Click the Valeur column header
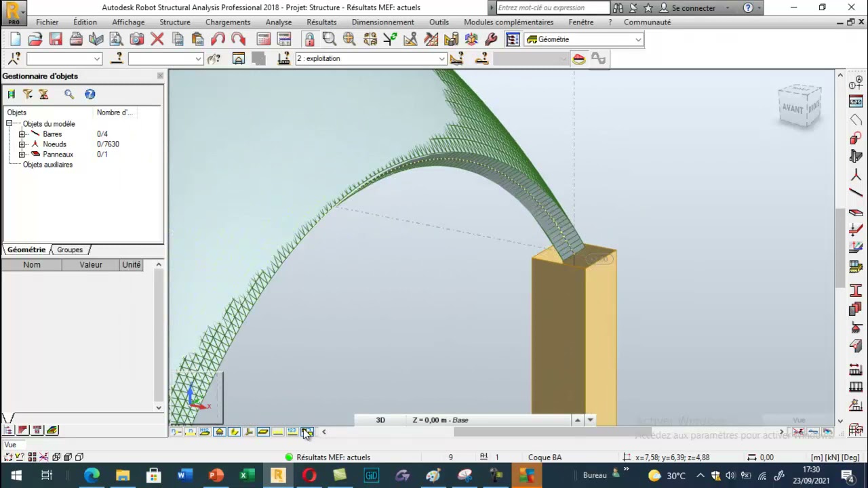The width and height of the screenshot is (868, 488). [91, 265]
